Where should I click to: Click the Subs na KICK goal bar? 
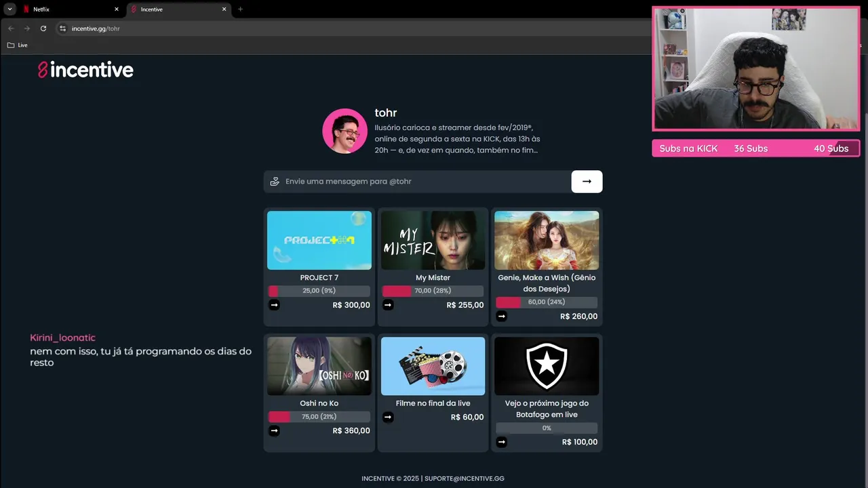[x=756, y=148]
